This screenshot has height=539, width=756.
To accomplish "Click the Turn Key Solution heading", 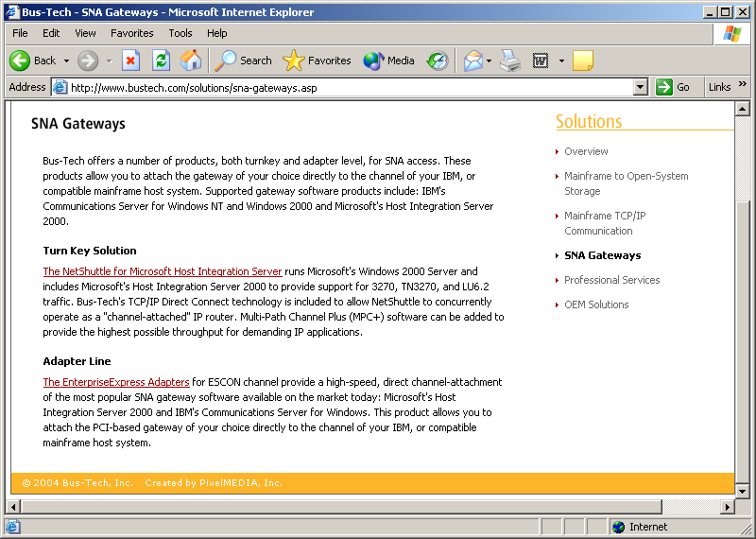I will [90, 251].
